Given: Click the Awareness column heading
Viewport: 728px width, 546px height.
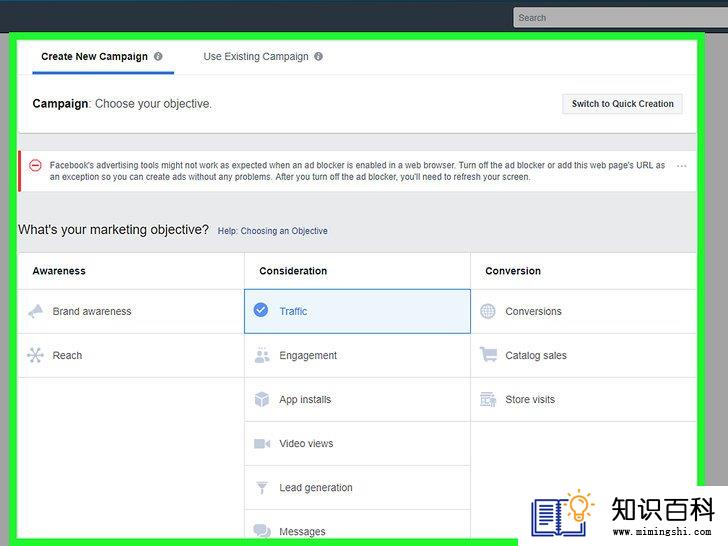Looking at the screenshot, I should [x=59, y=271].
